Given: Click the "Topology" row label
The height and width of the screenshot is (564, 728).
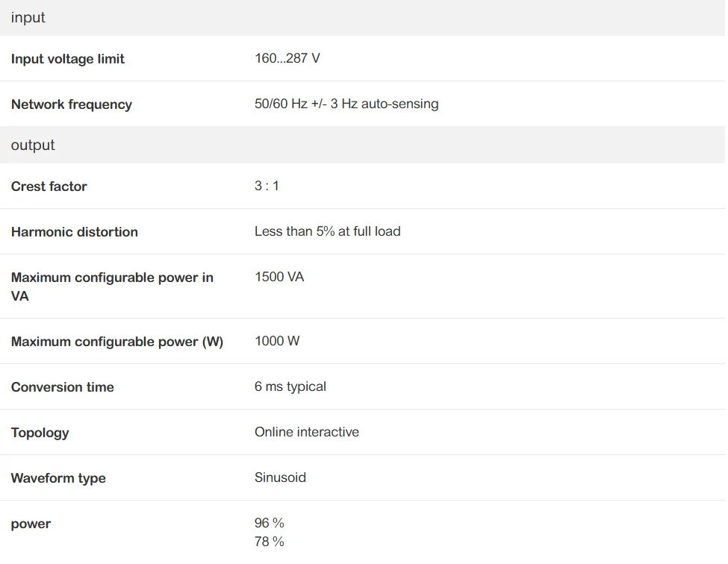Looking at the screenshot, I should coord(40,433).
